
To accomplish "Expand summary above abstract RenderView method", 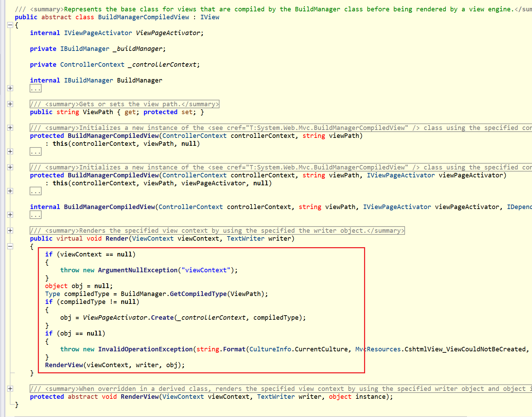I will pos(10,389).
